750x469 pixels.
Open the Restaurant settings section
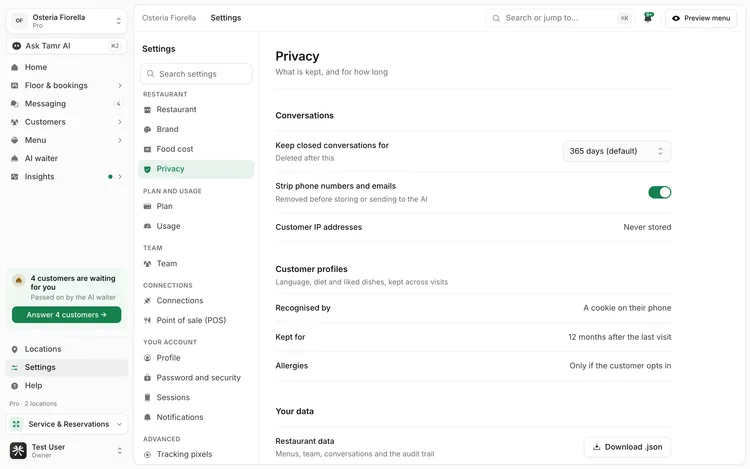[196, 109]
